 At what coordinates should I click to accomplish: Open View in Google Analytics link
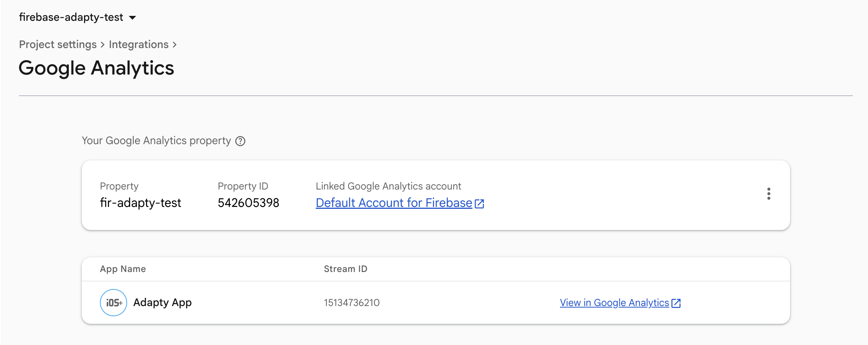614,303
